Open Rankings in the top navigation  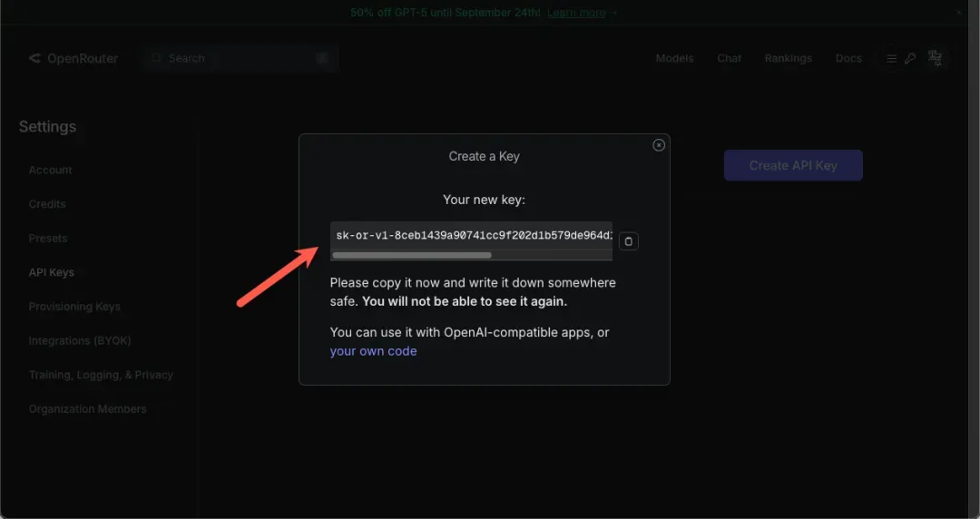point(788,58)
